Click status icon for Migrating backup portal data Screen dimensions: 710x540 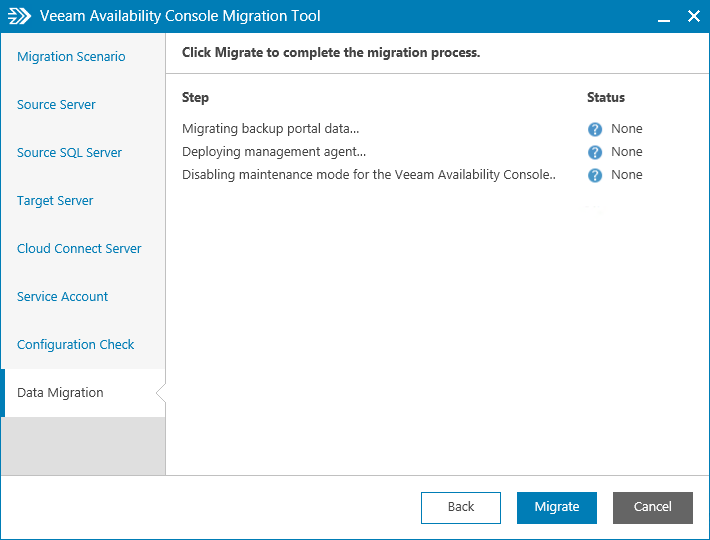click(x=595, y=129)
